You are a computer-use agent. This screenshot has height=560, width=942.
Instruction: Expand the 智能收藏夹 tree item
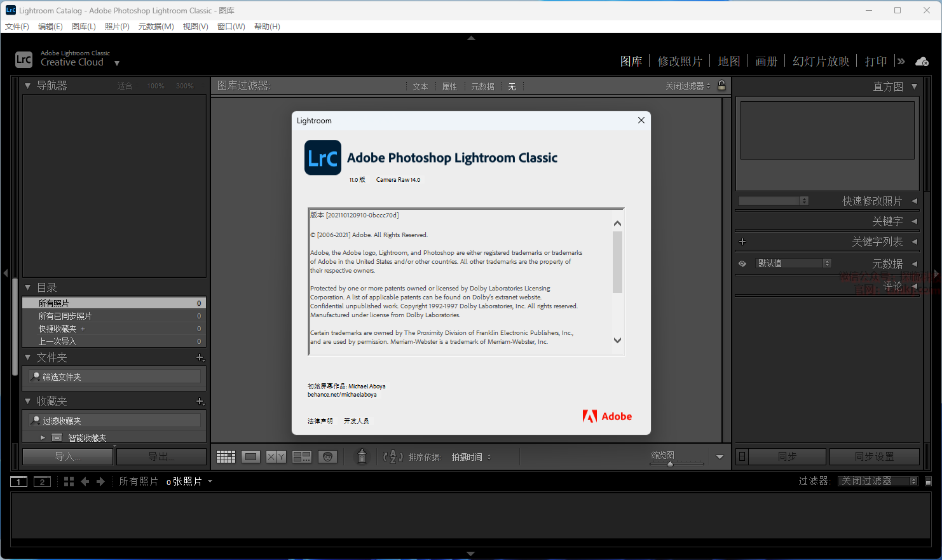[x=43, y=437]
